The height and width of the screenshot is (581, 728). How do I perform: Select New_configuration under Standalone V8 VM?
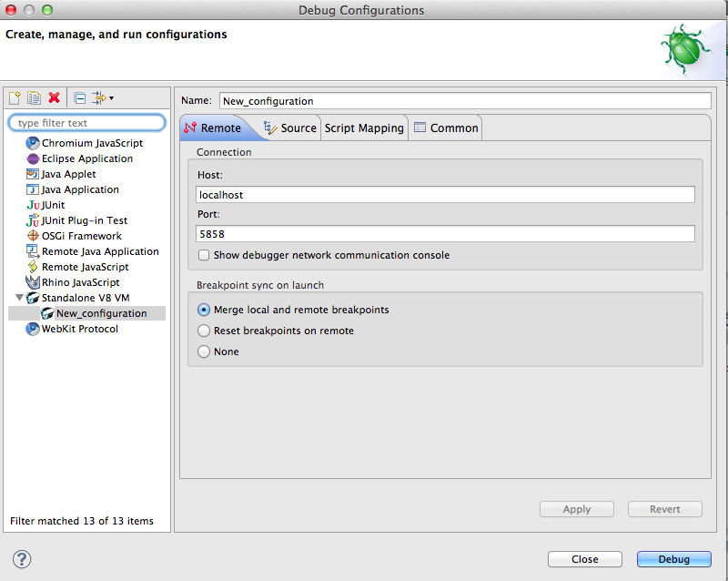click(101, 314)
